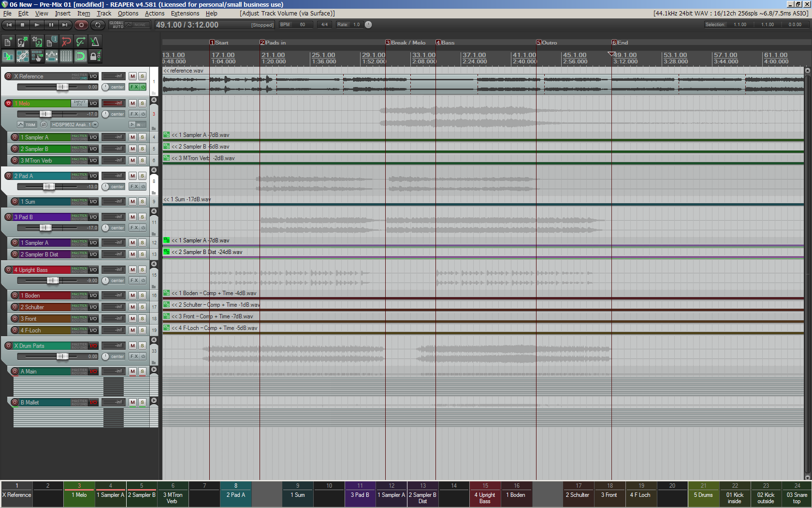Solo the 1 Melo track
812x508 pixels.
click(142, 103)
